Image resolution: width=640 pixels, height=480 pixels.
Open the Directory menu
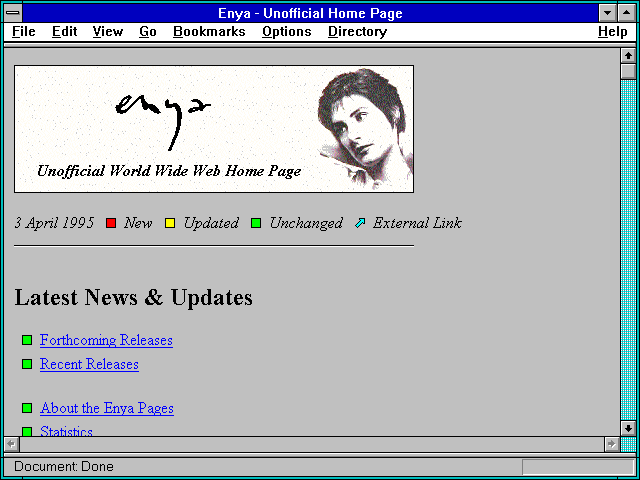(357, 31)
